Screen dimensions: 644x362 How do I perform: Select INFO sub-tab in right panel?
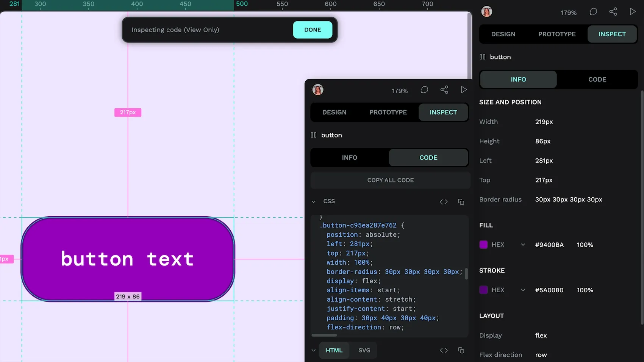pyautogui.click(x=518, y=80)
